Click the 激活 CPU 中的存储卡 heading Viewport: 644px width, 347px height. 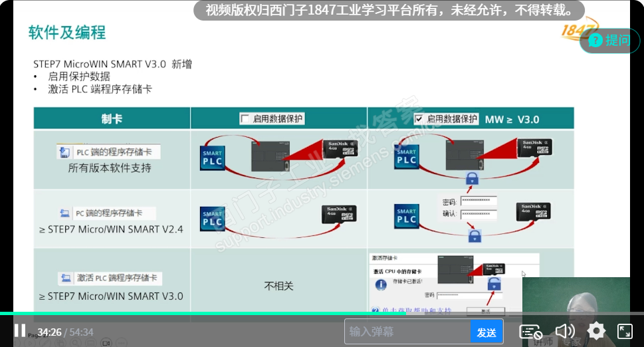(x=397, y=271)
